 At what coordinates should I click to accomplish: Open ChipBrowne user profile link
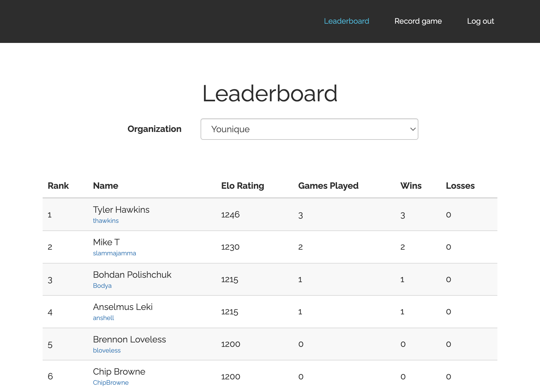pos(111,383)
